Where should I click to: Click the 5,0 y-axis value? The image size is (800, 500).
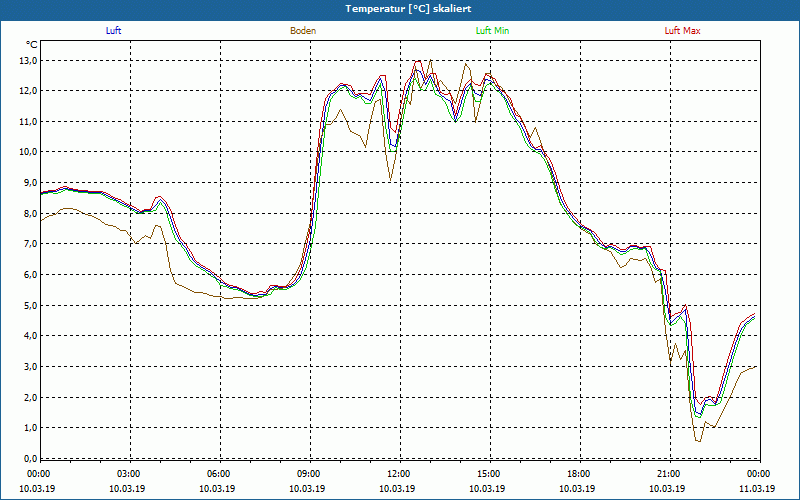pos(31,305)
